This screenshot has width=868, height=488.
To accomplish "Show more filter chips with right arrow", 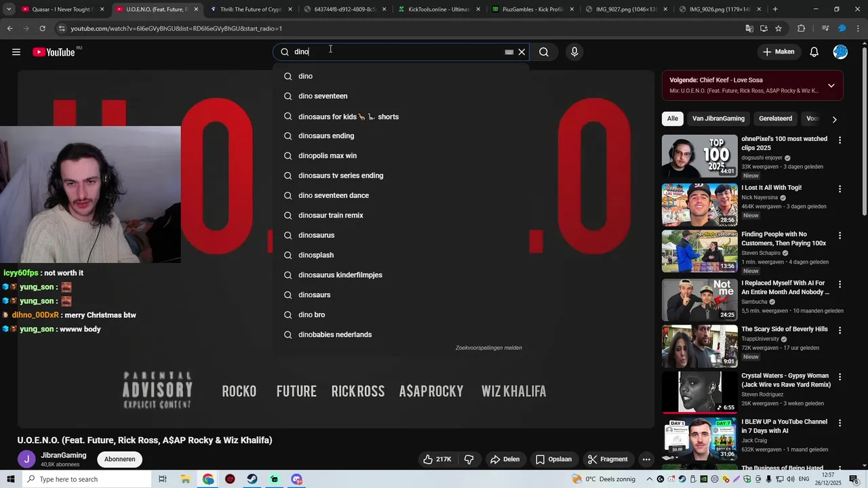I will click(834, 119).
